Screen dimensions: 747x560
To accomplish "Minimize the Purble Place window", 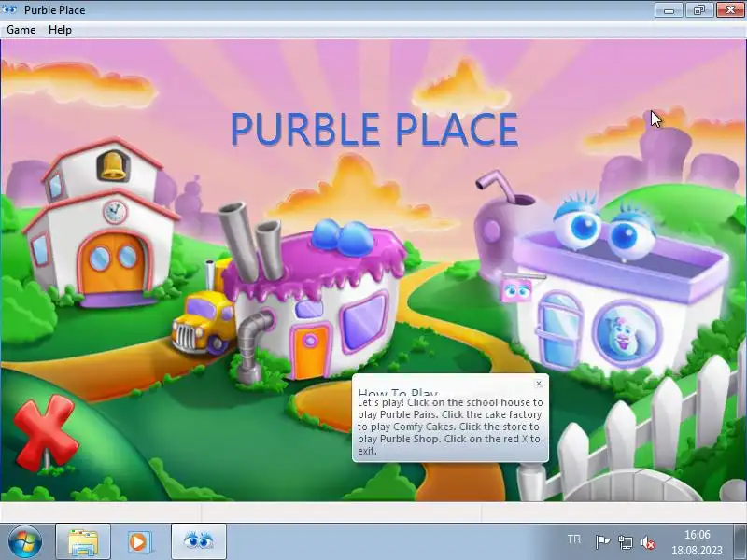I will point(669,9).
